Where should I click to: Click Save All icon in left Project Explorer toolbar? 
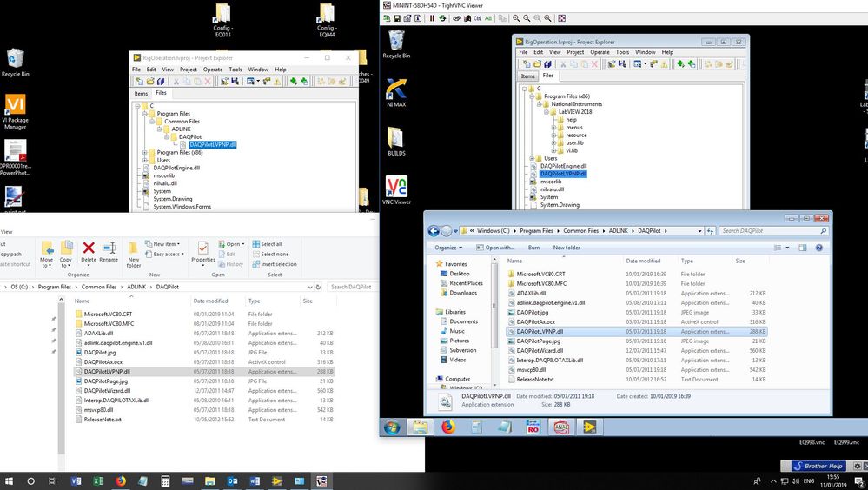(x=161, y=82)
